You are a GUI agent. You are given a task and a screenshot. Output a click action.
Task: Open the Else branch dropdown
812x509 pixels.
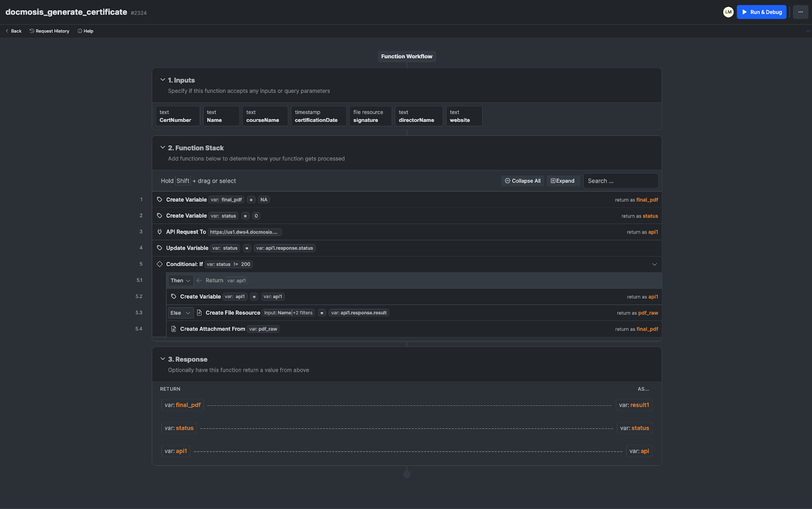[181, 313]
